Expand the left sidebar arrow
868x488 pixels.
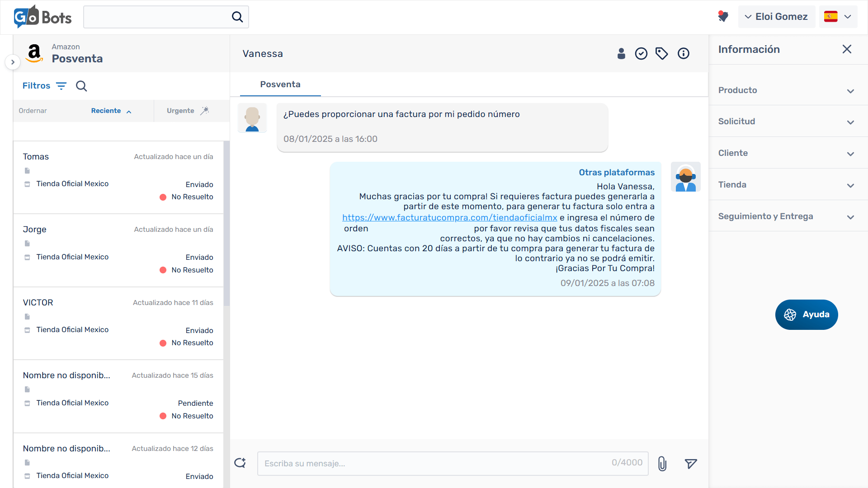click(x=13, y=62)
